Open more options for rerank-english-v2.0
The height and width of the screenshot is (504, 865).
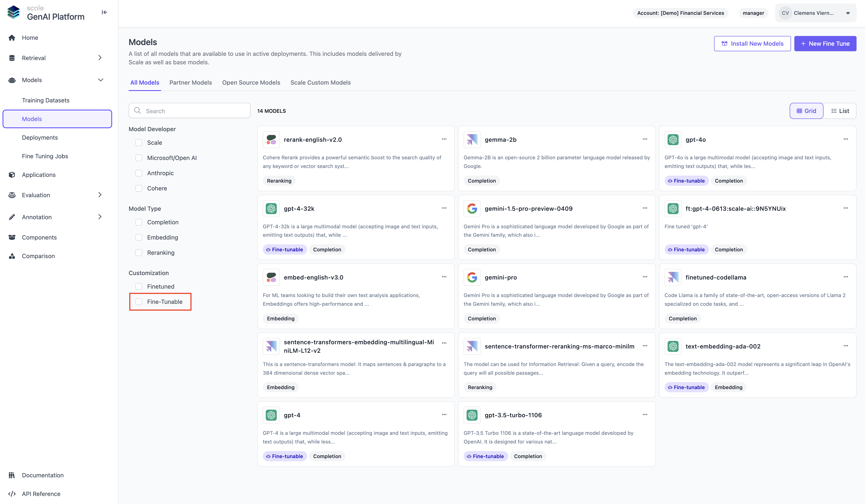pos(444,139)
